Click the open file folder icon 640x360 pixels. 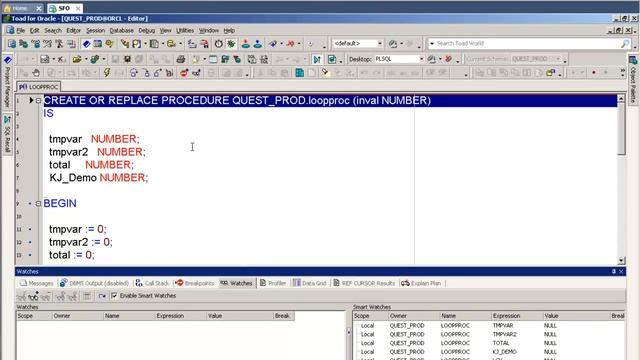(77, 60)
